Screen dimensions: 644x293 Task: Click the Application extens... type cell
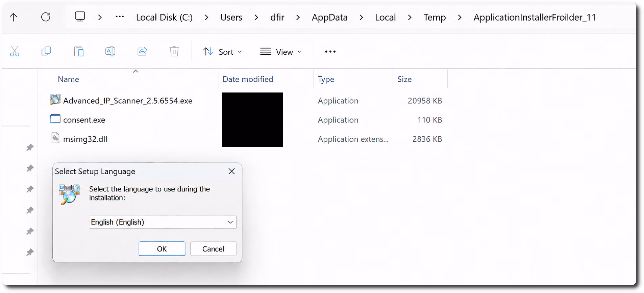pos(353,139)
